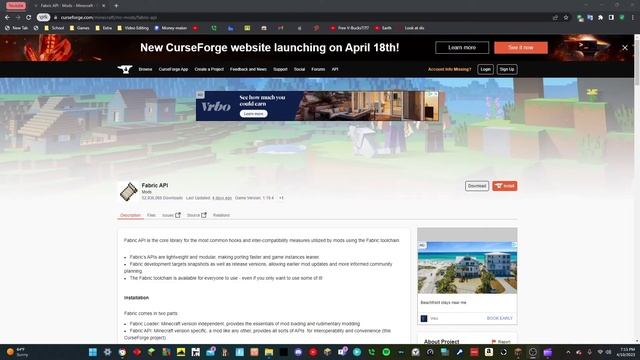Bookmark this page with the star icon
Screen dimensions: 640x360
(x=566, y=18)
